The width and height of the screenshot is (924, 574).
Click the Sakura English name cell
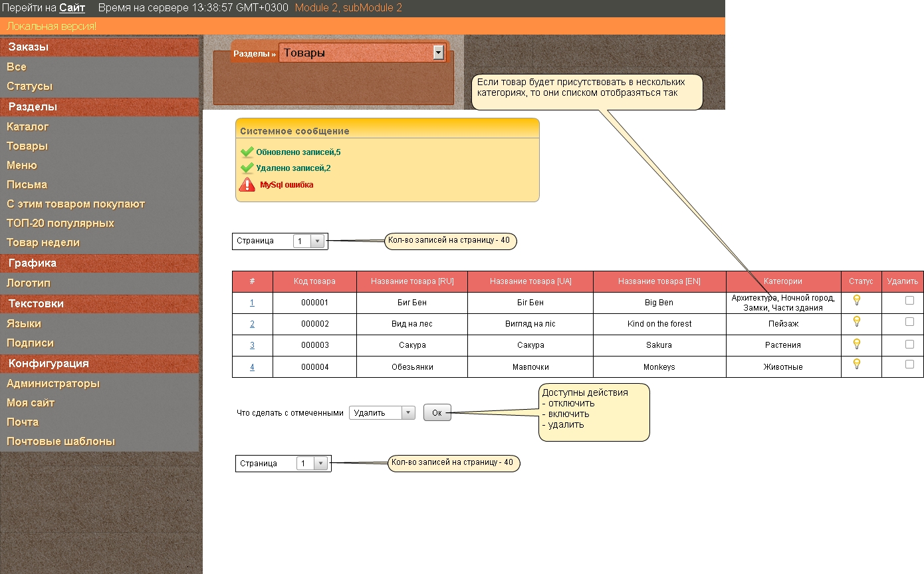pos(659,345)
